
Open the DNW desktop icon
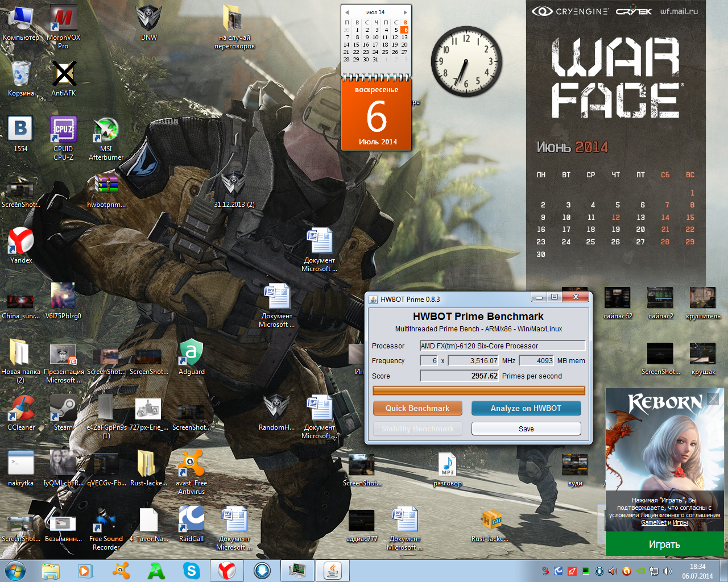[x=148, y=24]
